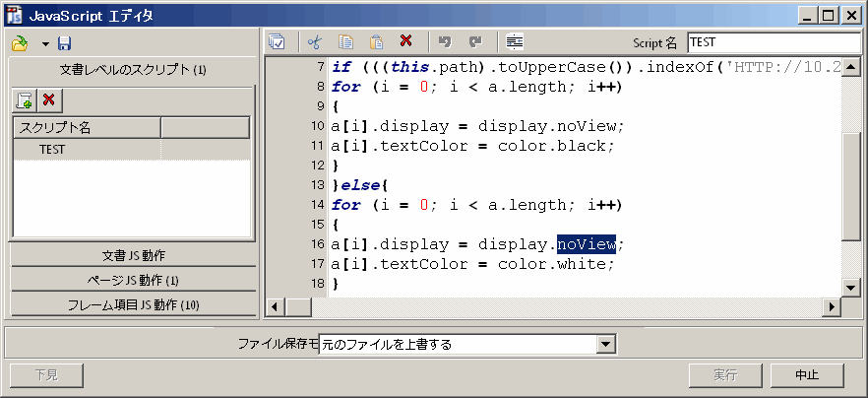The image size is (868, 398).
Task: Click the if keyword on line 7
Action: (341, 68)
